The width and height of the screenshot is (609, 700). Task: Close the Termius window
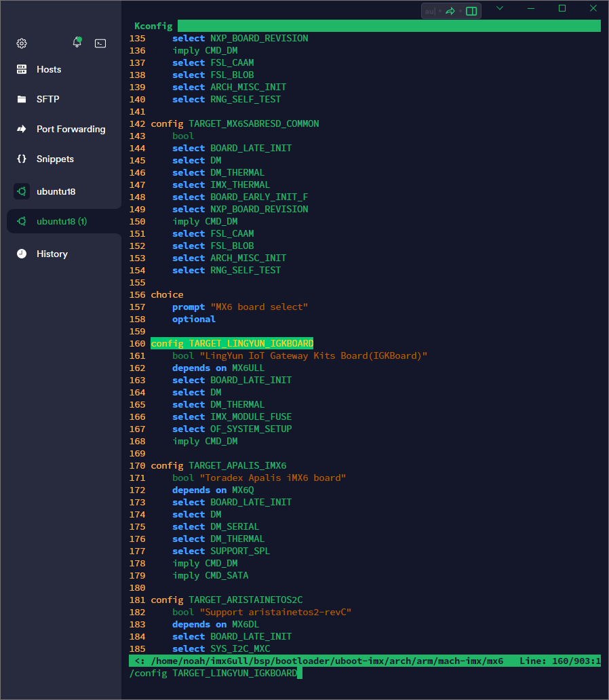[593, 8]
